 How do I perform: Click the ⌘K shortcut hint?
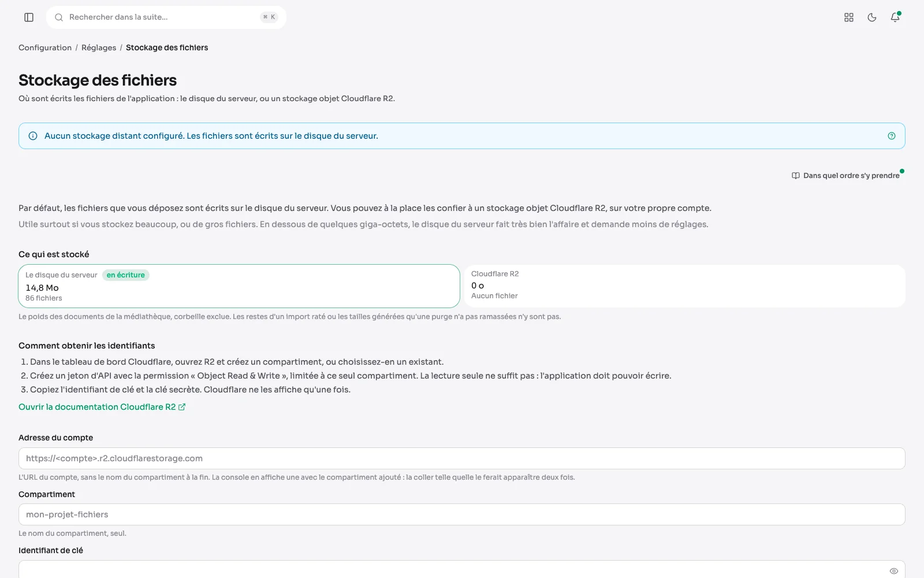[x=269, y=17]
